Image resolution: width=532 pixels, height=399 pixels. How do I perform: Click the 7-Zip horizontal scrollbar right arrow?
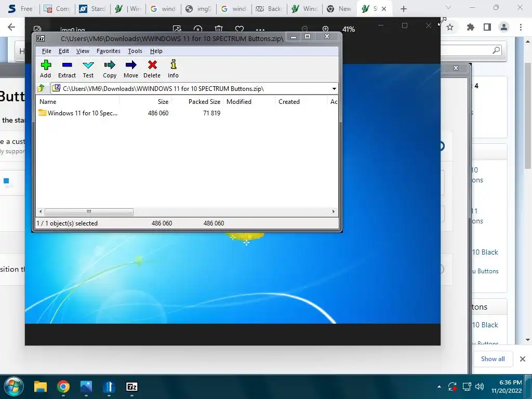click(333, 212)
